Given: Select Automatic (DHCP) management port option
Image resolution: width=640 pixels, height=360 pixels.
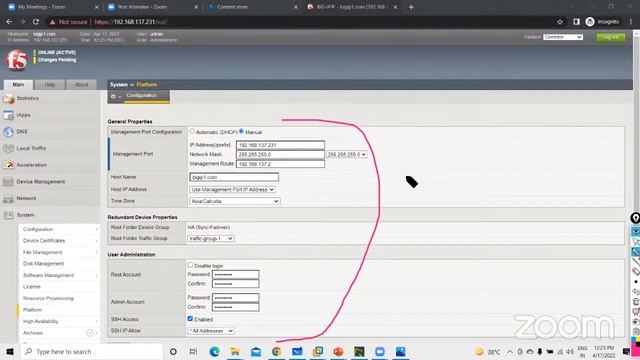Looking at the screenshot, I should point(192,131).
